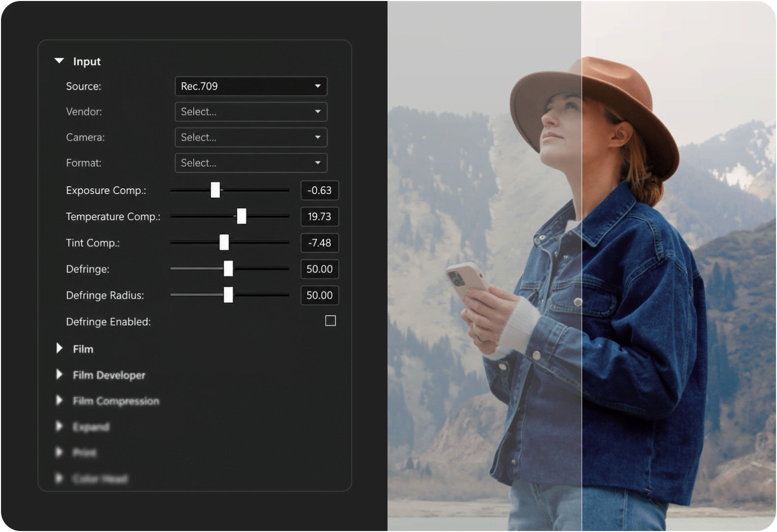This screenshot has height=532, width=777.
Task: Click the Temperature Comp.: label
Action: (x=113, y=216)
